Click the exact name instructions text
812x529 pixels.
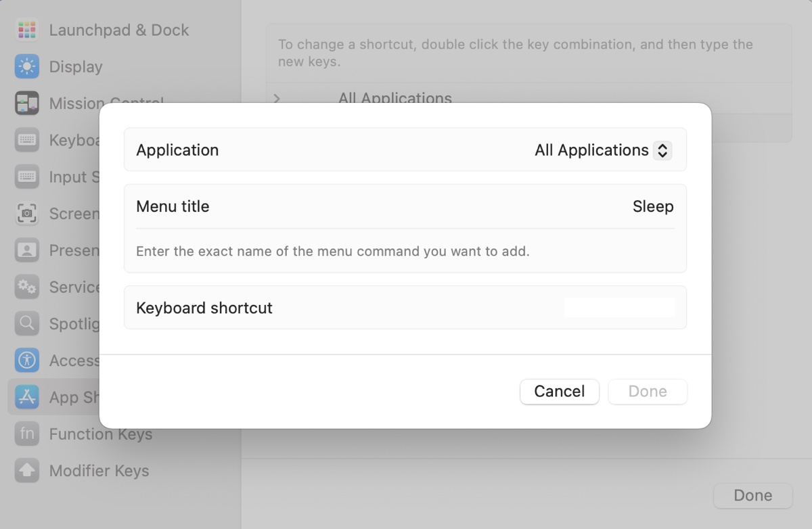pos(333,251)
